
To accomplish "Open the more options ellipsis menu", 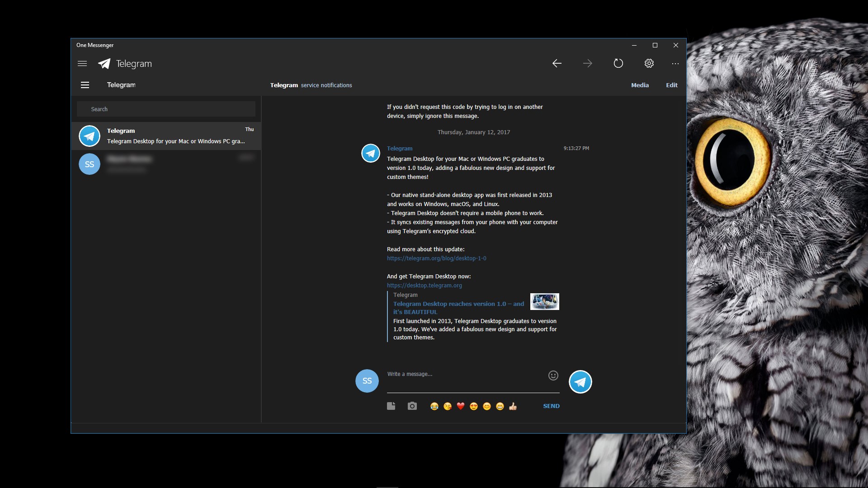I will click(x=675, y=64).
